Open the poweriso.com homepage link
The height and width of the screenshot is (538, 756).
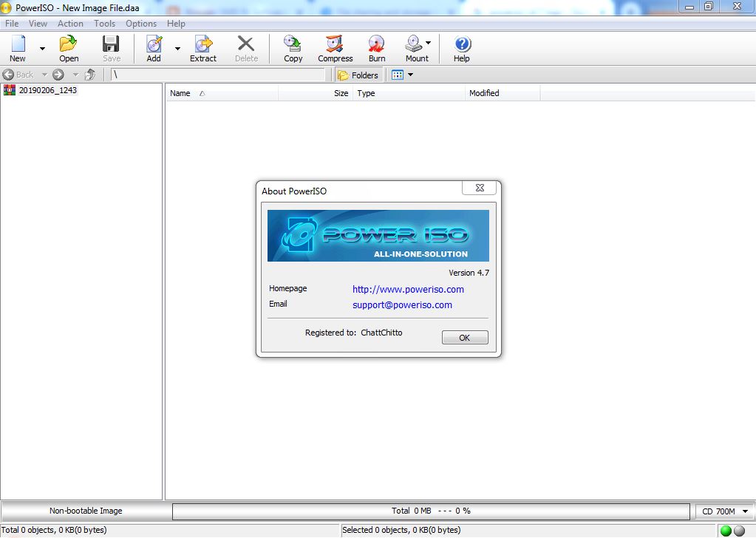408,289
